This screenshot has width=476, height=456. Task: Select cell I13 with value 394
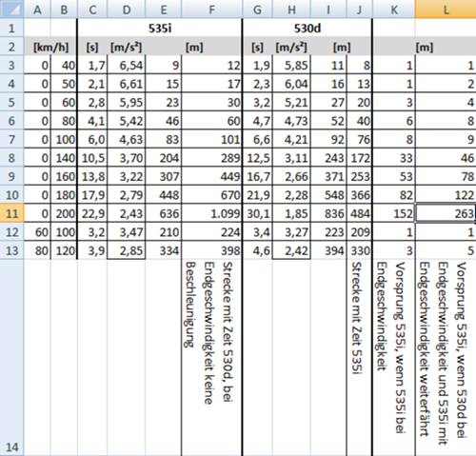[x=328, y=250]
